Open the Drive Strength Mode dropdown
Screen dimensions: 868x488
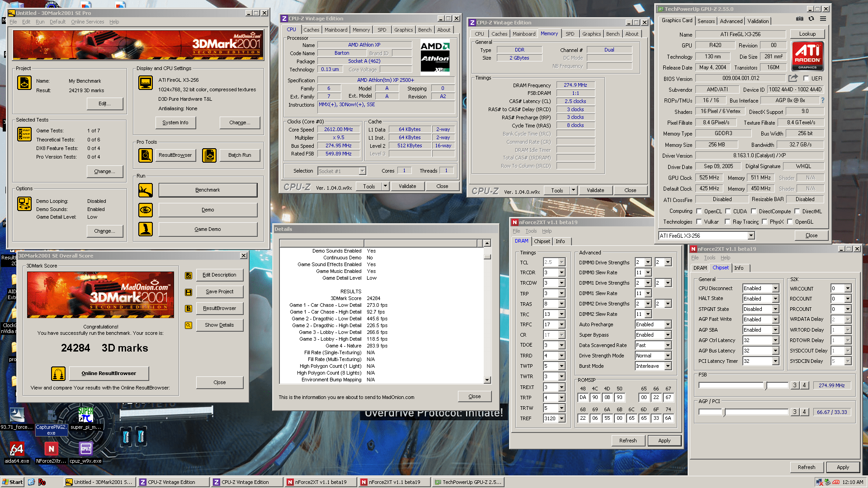[x=668, y=356]
